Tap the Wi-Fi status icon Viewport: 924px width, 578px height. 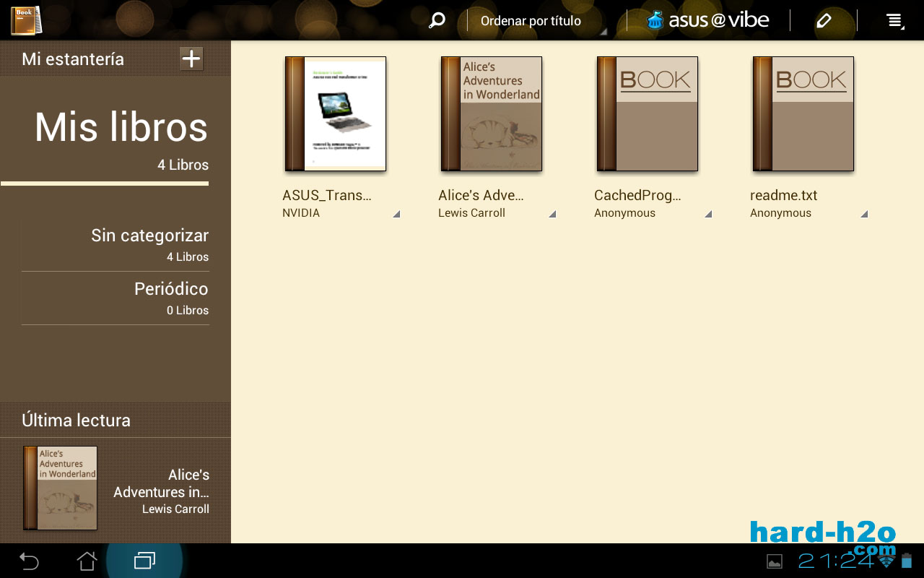click(886, 561)
